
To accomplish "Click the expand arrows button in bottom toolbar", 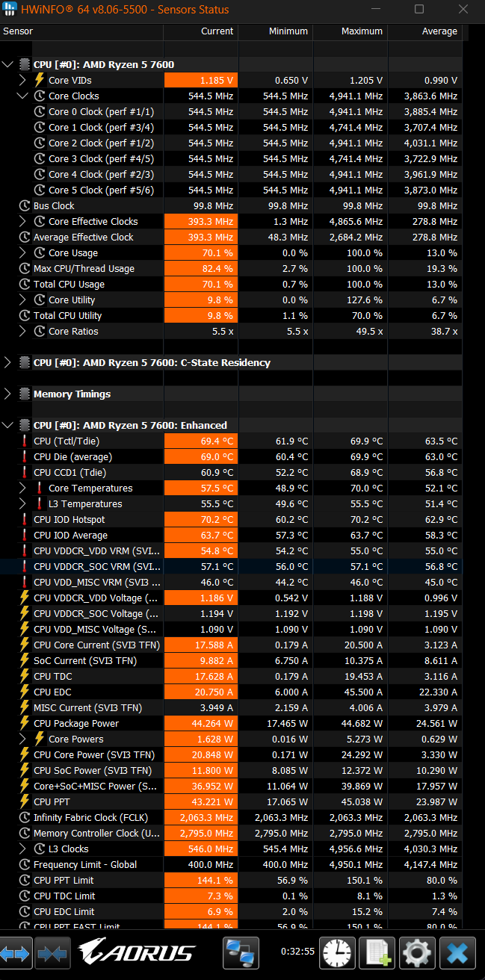I will [16, 953].
